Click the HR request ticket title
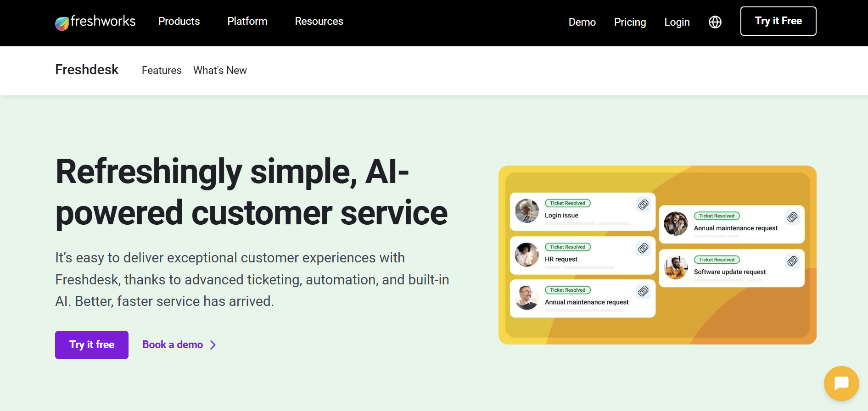This screenshot has width=868, height=411. [x=561, y=259]
